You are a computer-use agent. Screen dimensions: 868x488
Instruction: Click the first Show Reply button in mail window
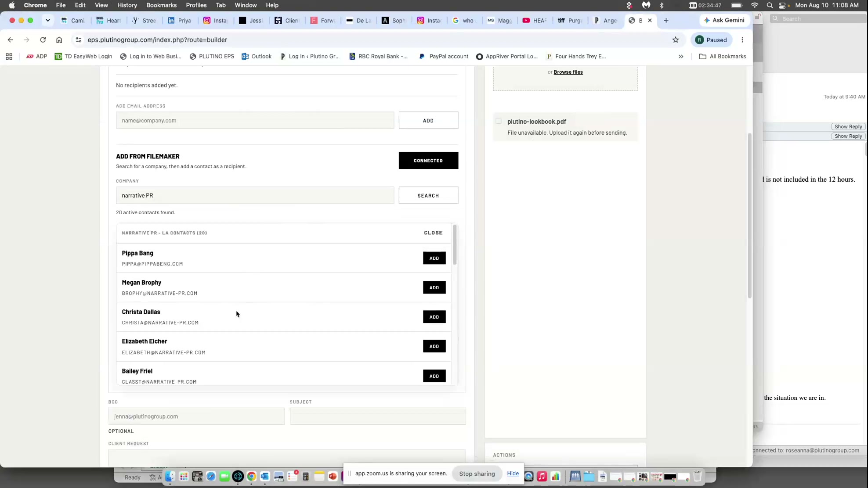click(x=848, y=127)
